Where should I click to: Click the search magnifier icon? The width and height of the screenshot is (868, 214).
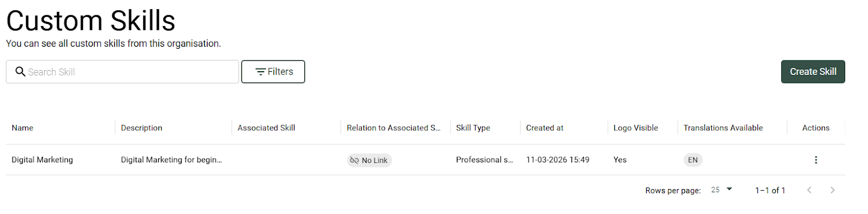[20, 72]
